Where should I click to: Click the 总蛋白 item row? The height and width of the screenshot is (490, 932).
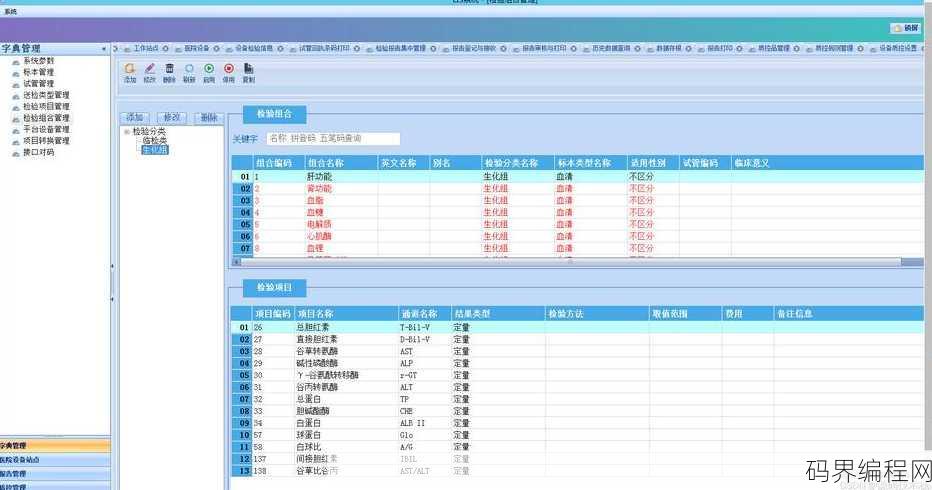point(578,399)
